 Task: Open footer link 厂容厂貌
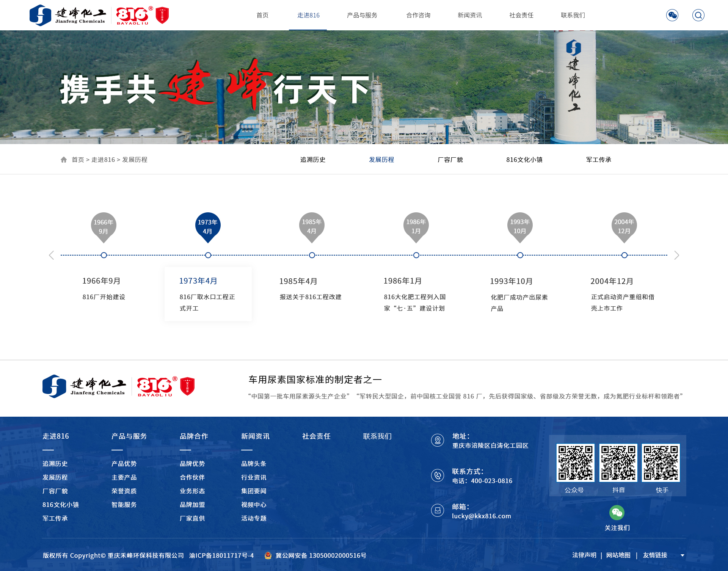click(55, 491)
